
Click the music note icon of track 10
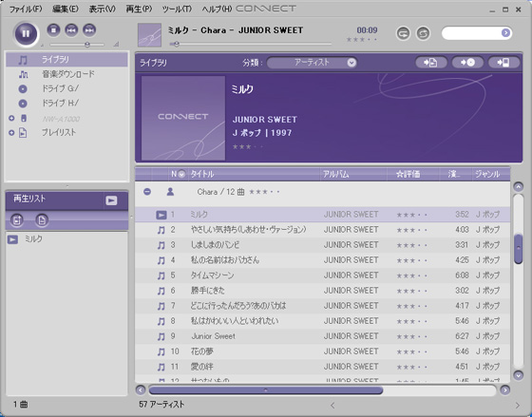pyautogui.click(x=161, y=351)
